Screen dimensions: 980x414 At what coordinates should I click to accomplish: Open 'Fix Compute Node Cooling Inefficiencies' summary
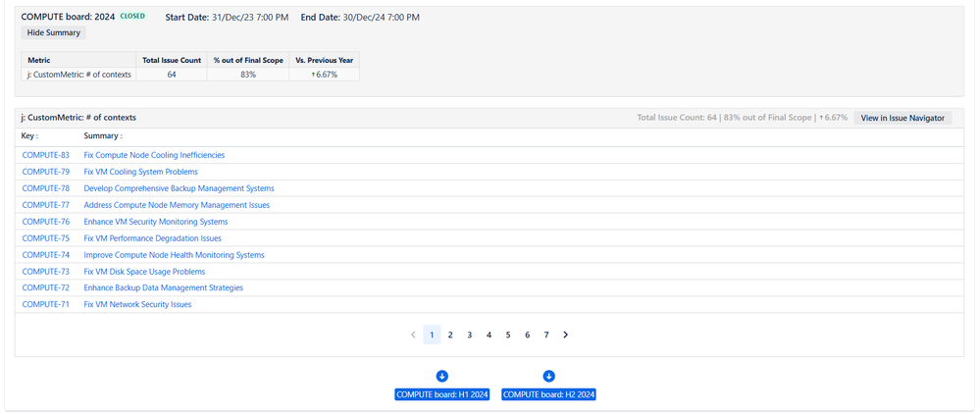[154, 155]
